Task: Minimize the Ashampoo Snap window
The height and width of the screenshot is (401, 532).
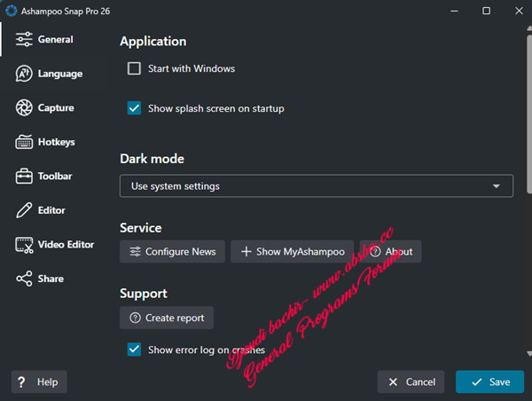Action: (x=454, y=11)
